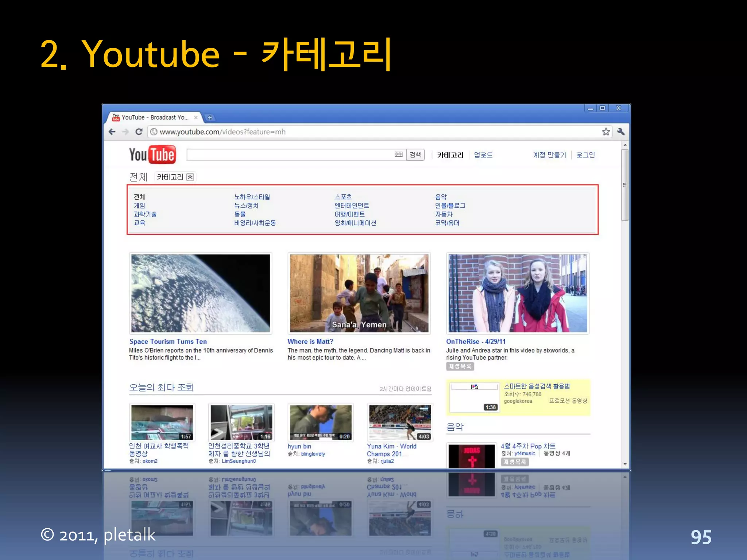Select the 비영리/사회운동 category
The image size is (747, 560).
(255, 223)
